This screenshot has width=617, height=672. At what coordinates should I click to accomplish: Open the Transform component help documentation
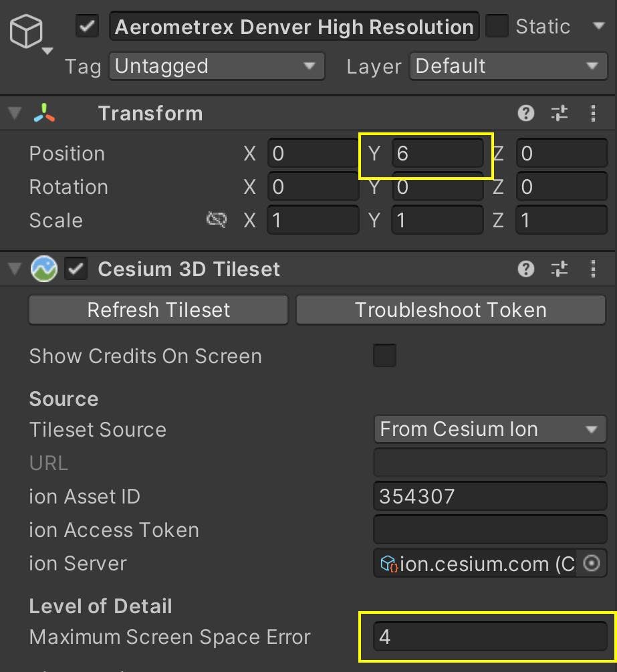point(526,113)
